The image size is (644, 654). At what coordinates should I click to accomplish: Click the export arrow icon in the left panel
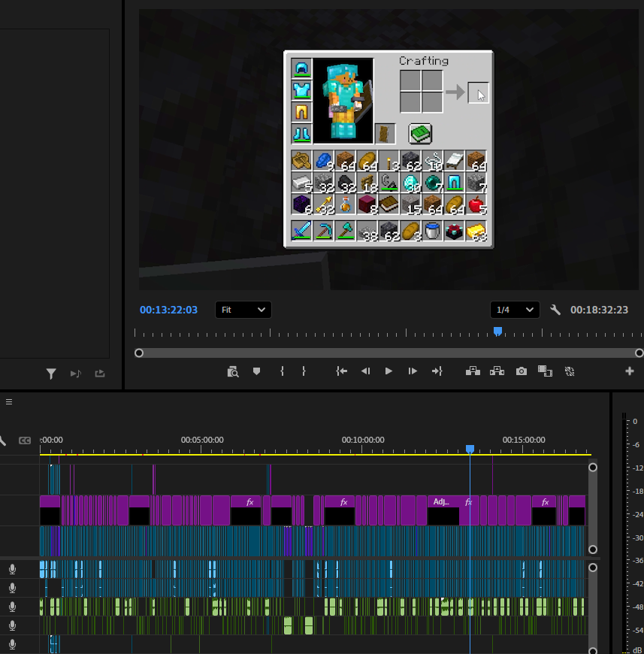(x=100, y=374)
